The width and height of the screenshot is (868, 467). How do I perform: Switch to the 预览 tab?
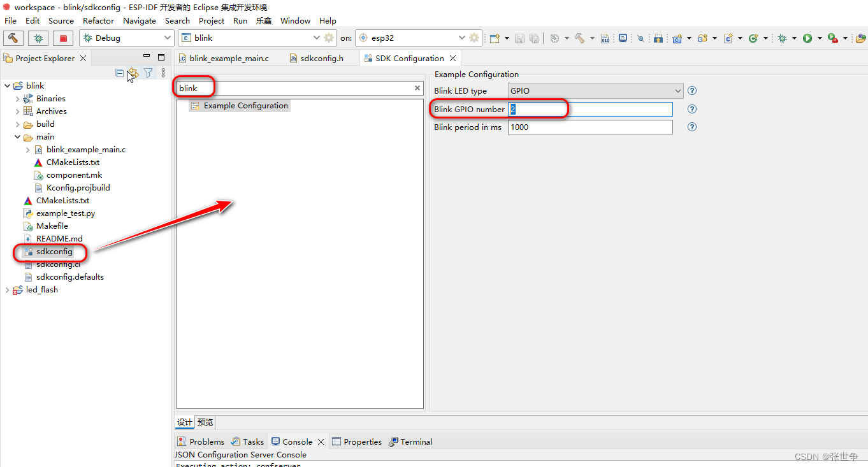pos(205,422)
